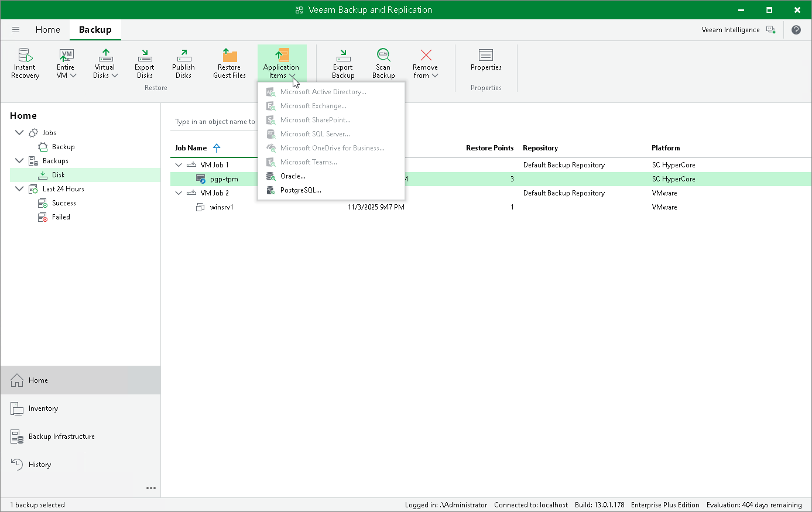Image resolution: width=812 pixels, height=512 pixels.
Task: Open navigation pane options ellipsis
Action: 151,488
